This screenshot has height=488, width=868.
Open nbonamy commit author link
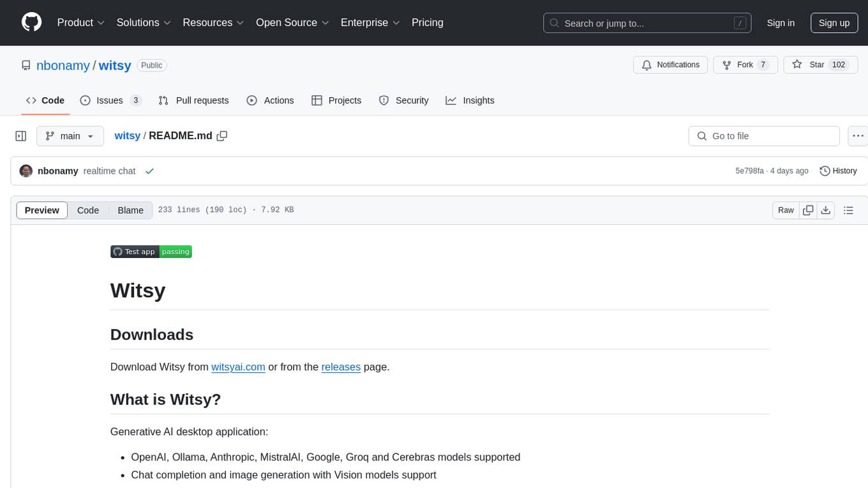58,171
